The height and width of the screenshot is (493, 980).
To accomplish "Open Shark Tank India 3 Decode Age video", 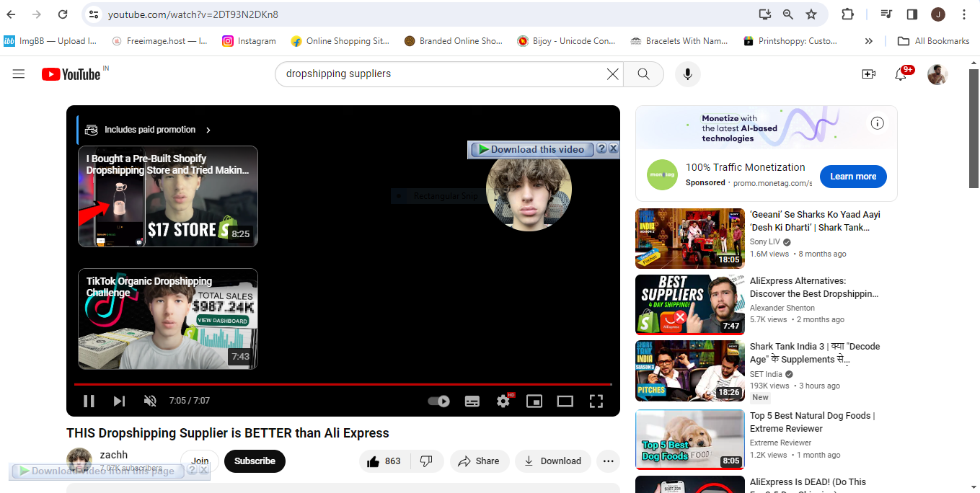I will point(690,371).
